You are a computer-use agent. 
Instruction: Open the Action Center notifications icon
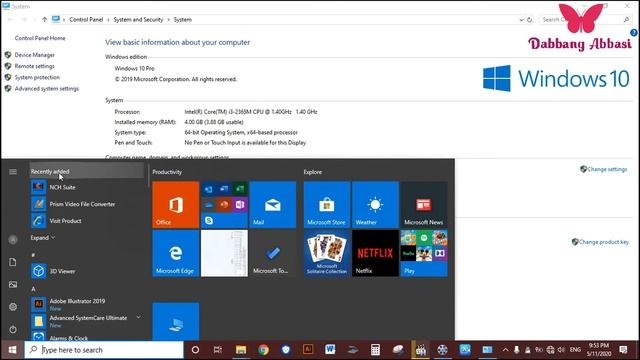coord(623,350)
